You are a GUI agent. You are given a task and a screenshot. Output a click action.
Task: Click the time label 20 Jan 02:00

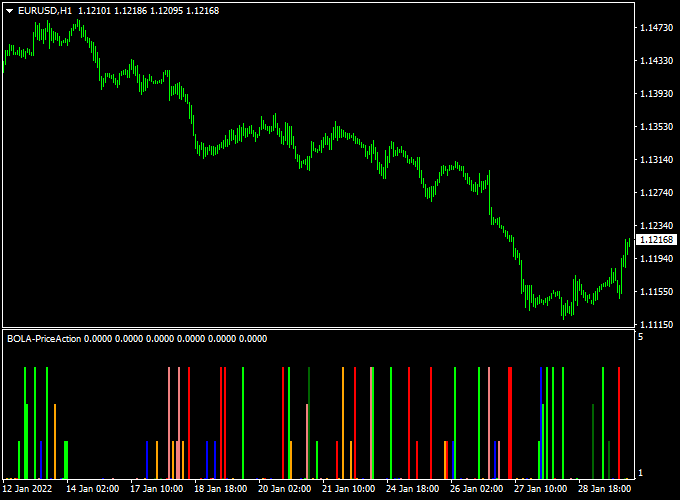[x=284, y=489]
